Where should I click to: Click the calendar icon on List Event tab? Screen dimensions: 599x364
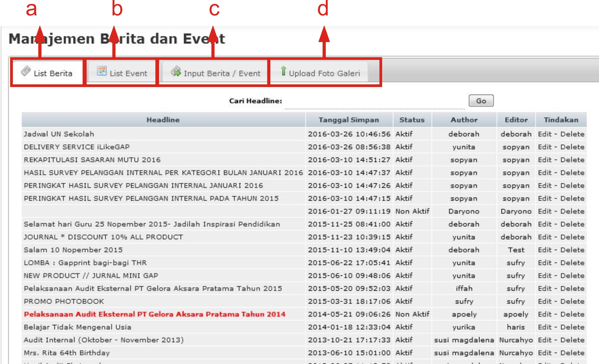tap(102, 71)
